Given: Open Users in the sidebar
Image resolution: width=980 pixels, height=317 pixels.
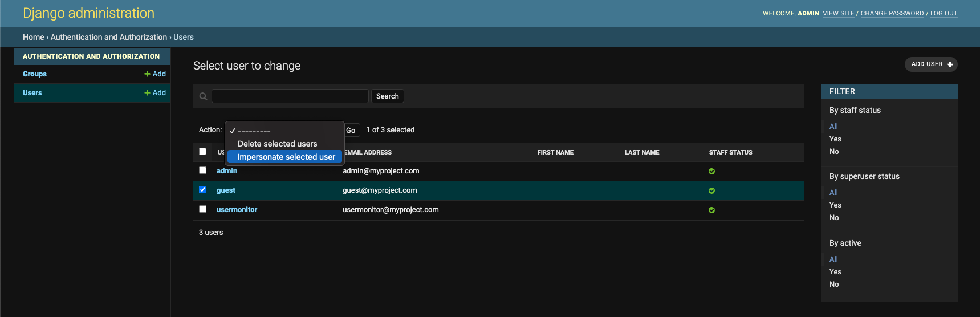Looking at the screenshot, I should pyautogui.click(x=32, y=93).
